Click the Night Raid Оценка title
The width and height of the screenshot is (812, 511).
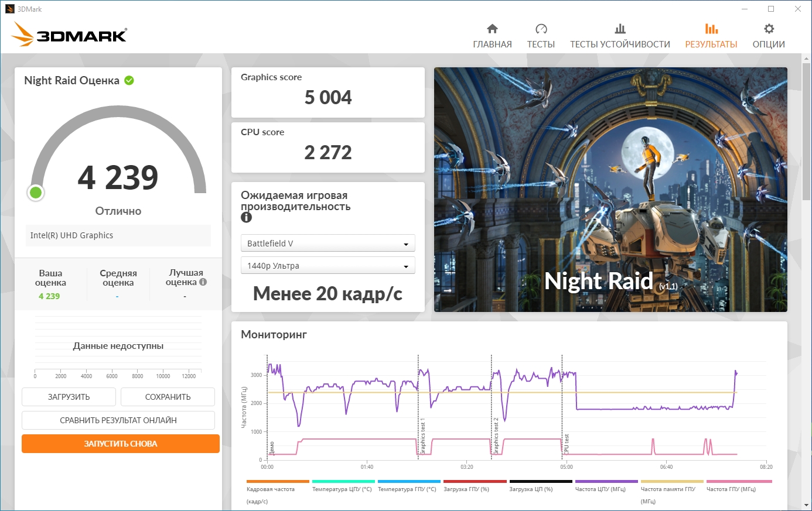point(71,81)
